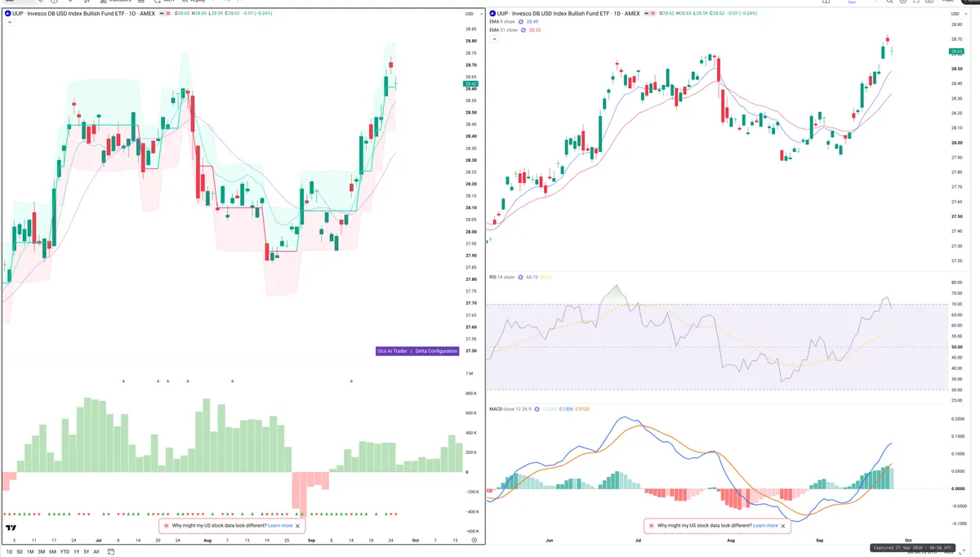
Task: Click Aug label on right time axis
Action: [730, 540]
